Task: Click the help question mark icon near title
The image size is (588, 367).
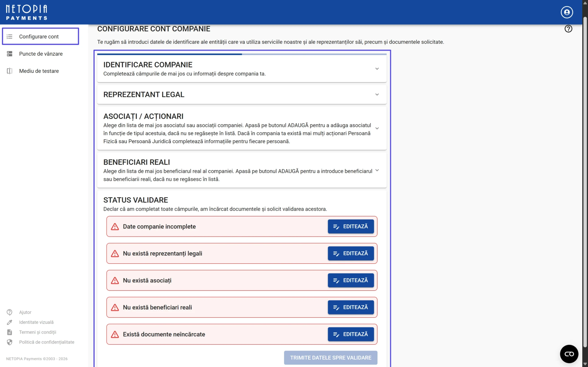Action: tap(568, 29)
